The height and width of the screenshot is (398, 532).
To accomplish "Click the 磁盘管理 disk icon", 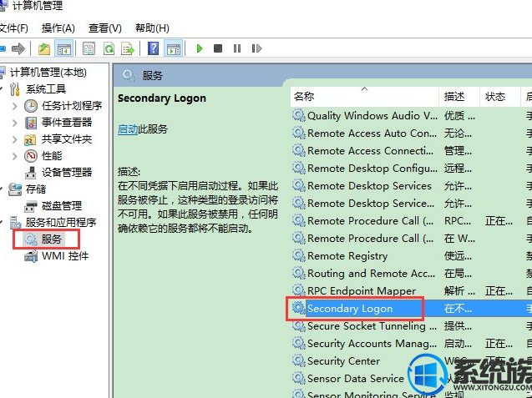I will pyautogui.click(x=31, y=206).
